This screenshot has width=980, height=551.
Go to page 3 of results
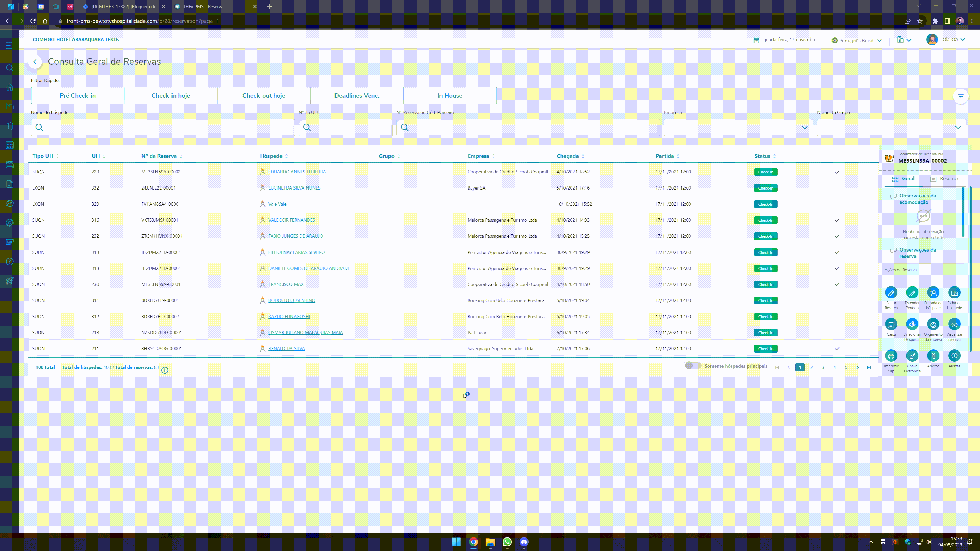pyautogui.click(x=823, y=367)
